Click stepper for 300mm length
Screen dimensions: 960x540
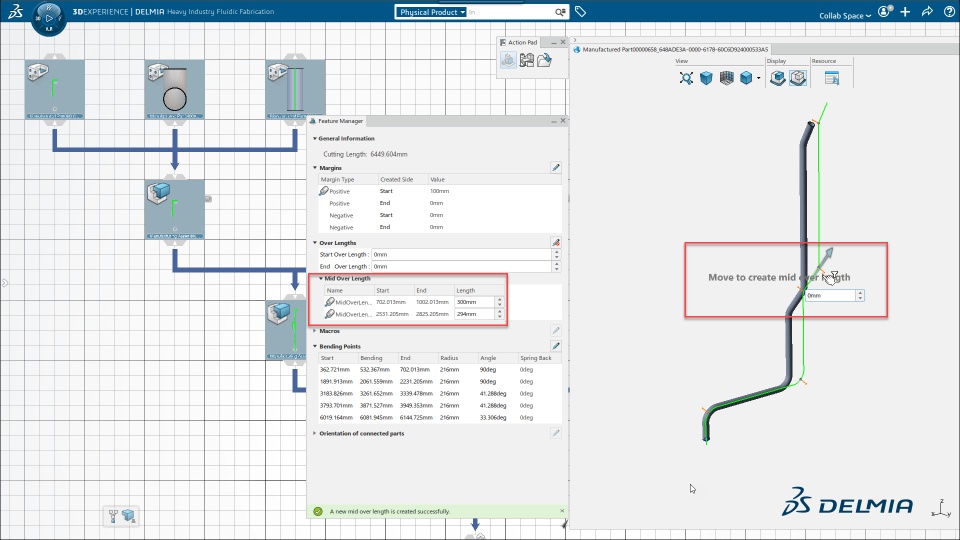pos(500,302)
